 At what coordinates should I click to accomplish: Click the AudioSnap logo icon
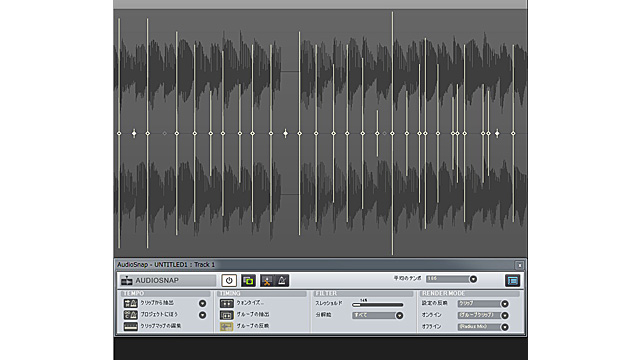127,280
